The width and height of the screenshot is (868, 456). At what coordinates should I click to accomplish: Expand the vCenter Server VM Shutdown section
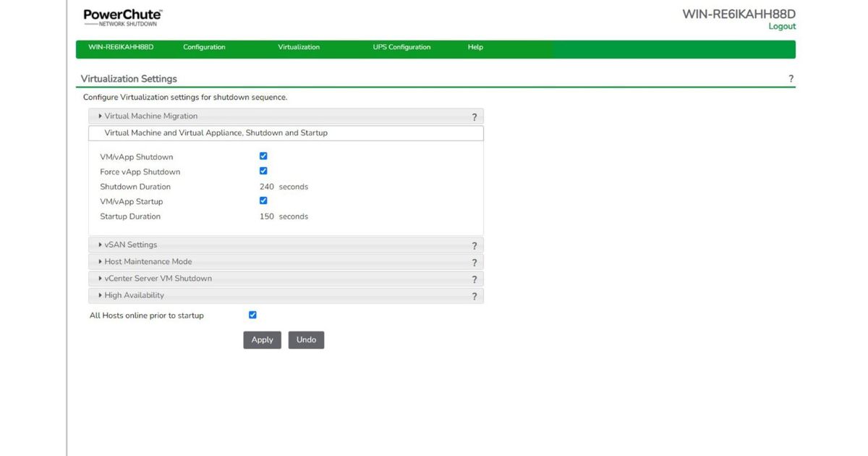pos(158,278)
